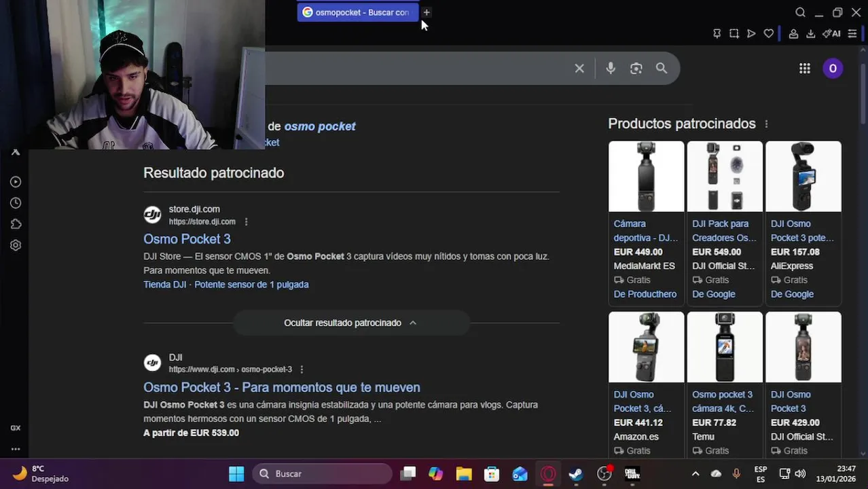
Task: Click 'A partir de EUR 539.00' text
Action: coord(191,433)
